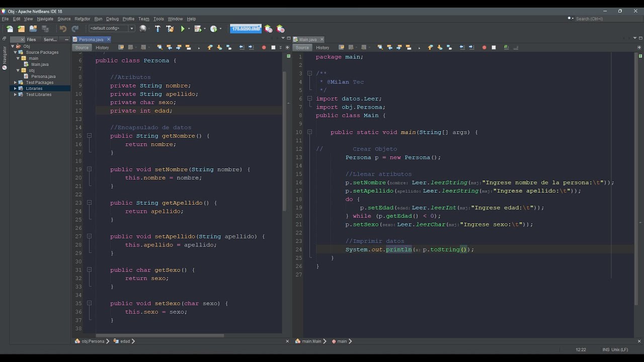644x362 pixels.
Task: Click the Navigator side panel icon
Action: click(5, 67)
